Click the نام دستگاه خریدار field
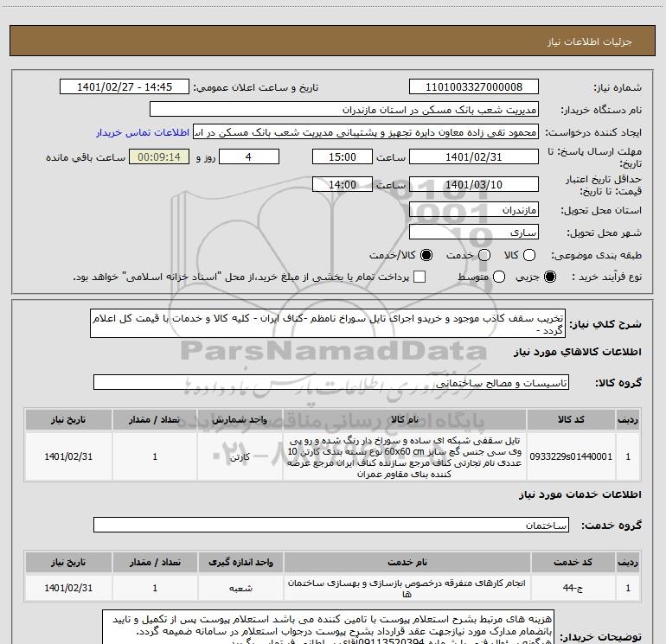 [344, 110]
